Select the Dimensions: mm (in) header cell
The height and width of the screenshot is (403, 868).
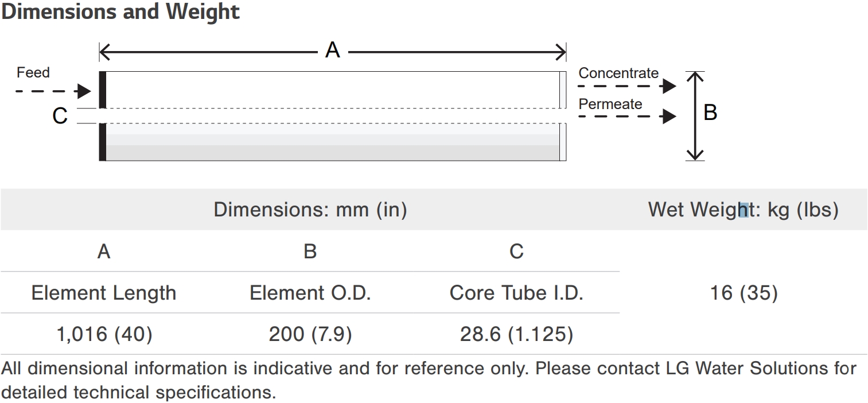[310, 210]
